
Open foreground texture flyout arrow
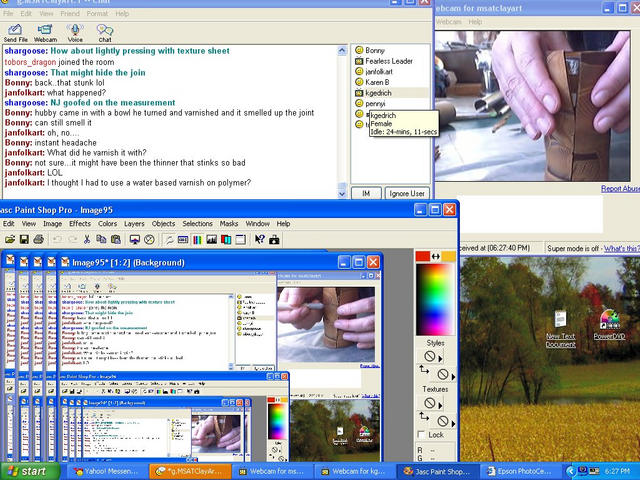pyautogui.click(x=440, y=406)
